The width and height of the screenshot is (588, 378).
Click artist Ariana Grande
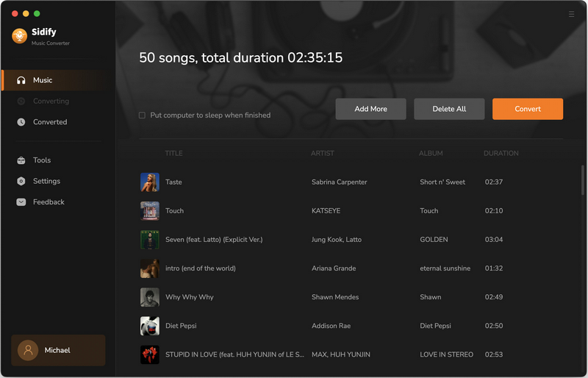[x=334, y=268]
